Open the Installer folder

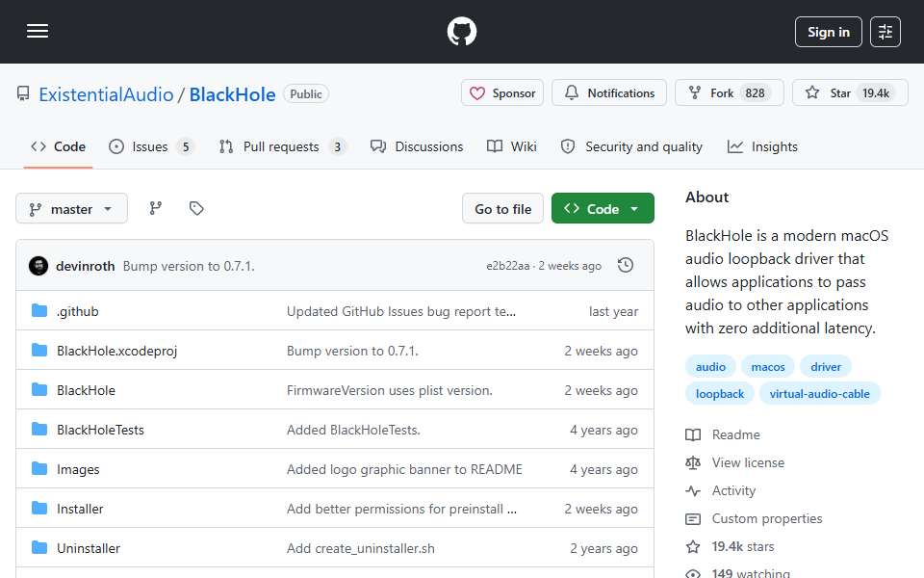click(x=80, y=509)
